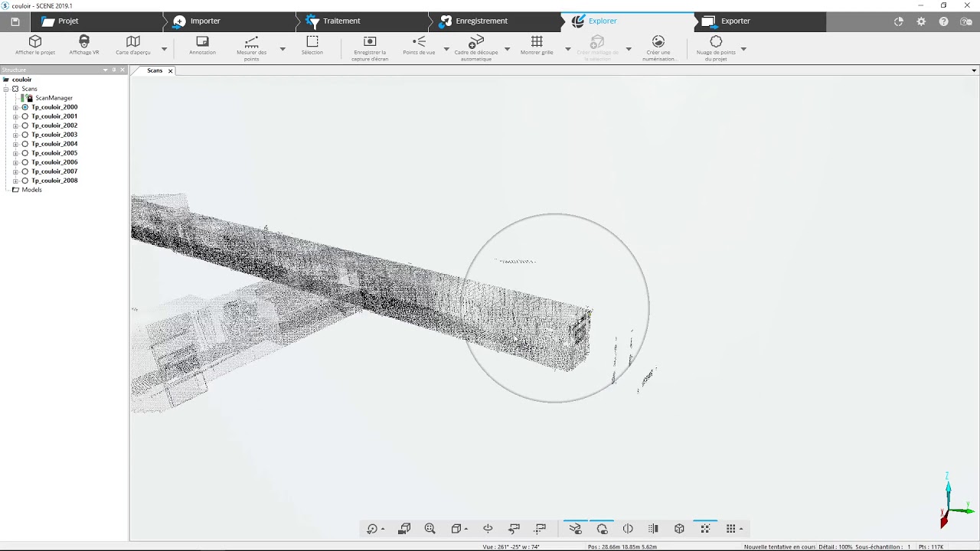980x551 pixels.
Task: Toggle the scattered-dots icon in bottom toolbar
Action: pyautogui.click(x=705, y=529)
